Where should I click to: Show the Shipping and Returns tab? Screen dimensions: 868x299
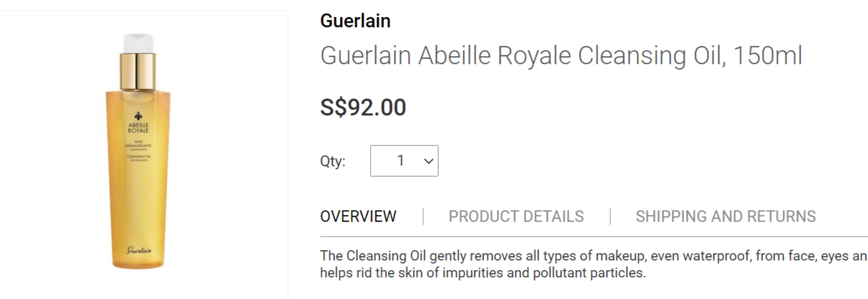(726, 216)
